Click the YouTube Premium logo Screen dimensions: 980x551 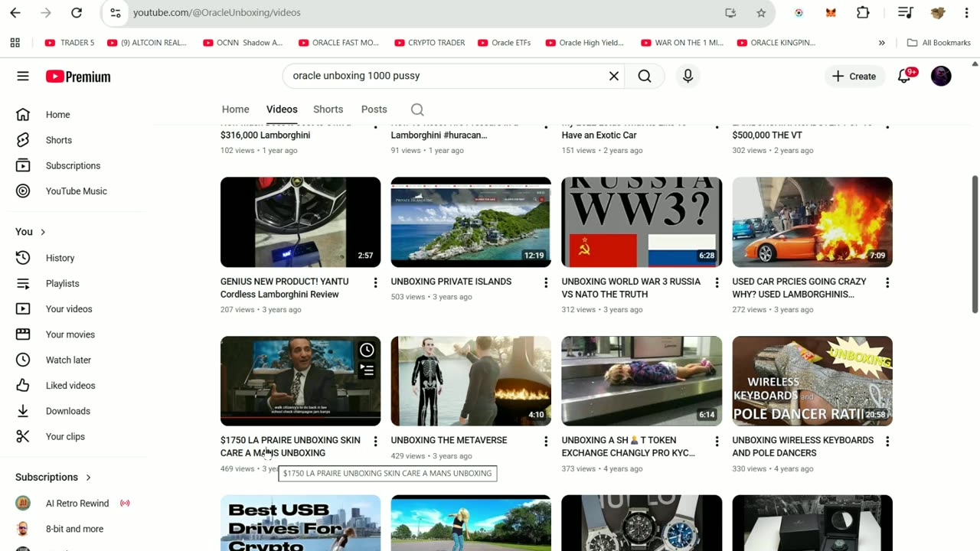(78, 77)
